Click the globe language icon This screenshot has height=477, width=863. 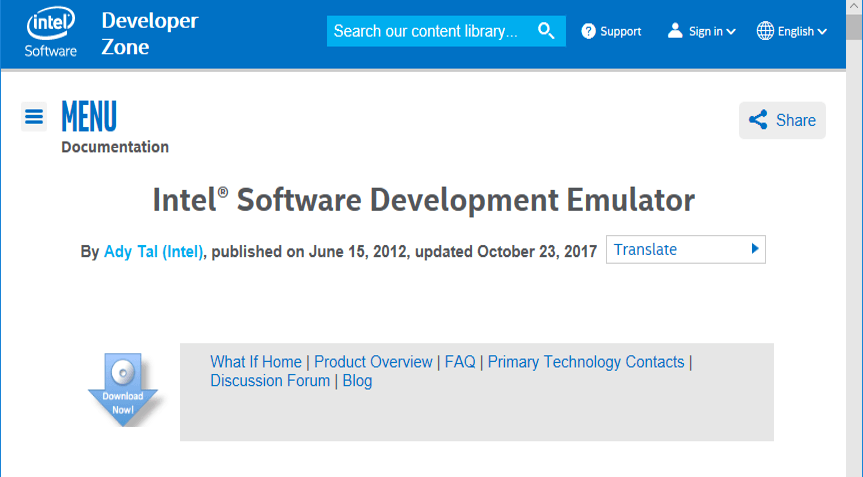coord(765,31)
